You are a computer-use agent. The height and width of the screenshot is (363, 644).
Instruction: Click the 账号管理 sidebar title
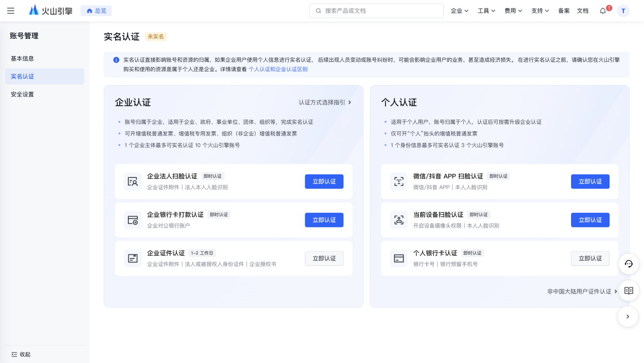[24, 36]
